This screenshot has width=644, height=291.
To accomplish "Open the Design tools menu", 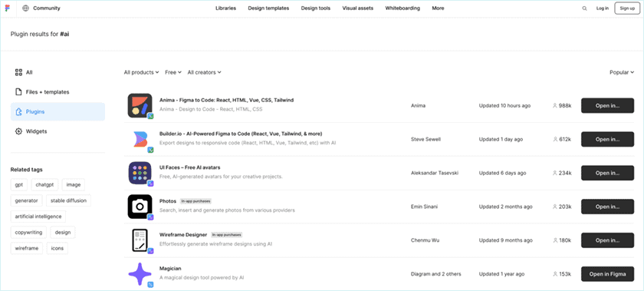I will [315, 8].
